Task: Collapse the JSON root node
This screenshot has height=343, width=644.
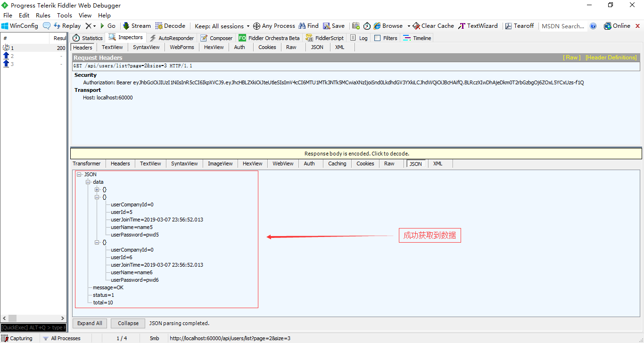Action: click(79, 174)
